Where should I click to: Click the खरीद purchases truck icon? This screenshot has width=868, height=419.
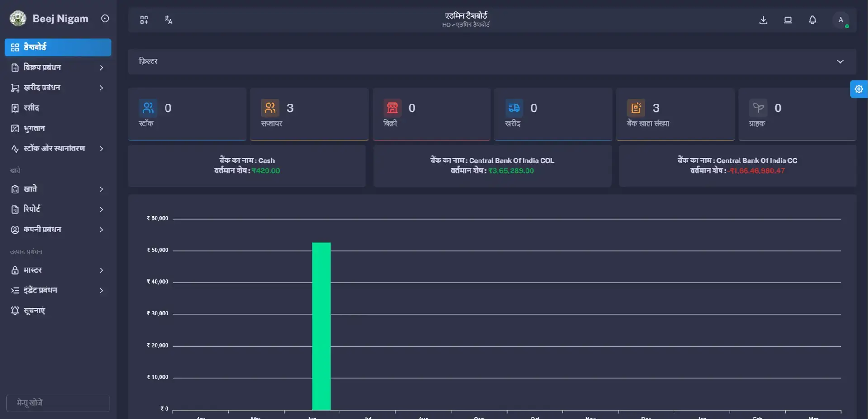coord(514,108)
